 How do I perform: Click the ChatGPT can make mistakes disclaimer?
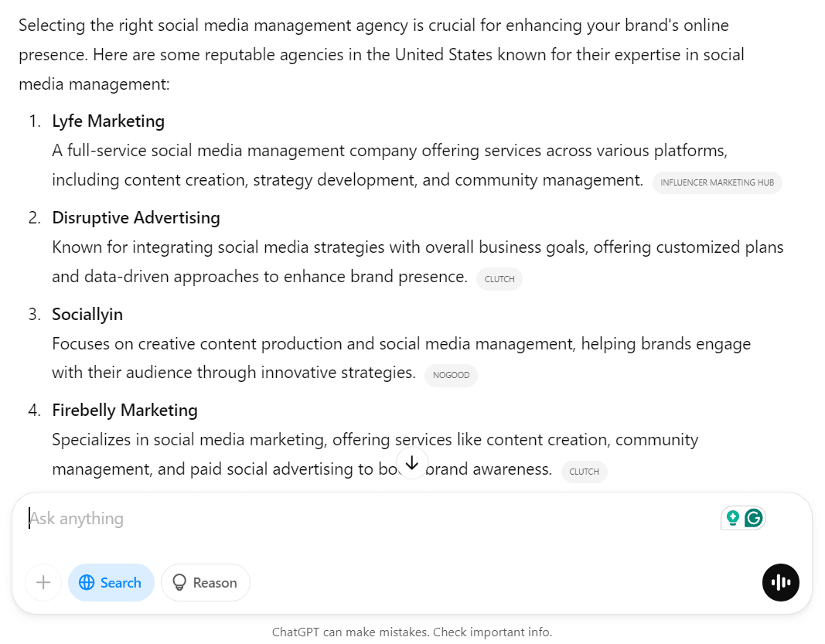pos(412,632)
